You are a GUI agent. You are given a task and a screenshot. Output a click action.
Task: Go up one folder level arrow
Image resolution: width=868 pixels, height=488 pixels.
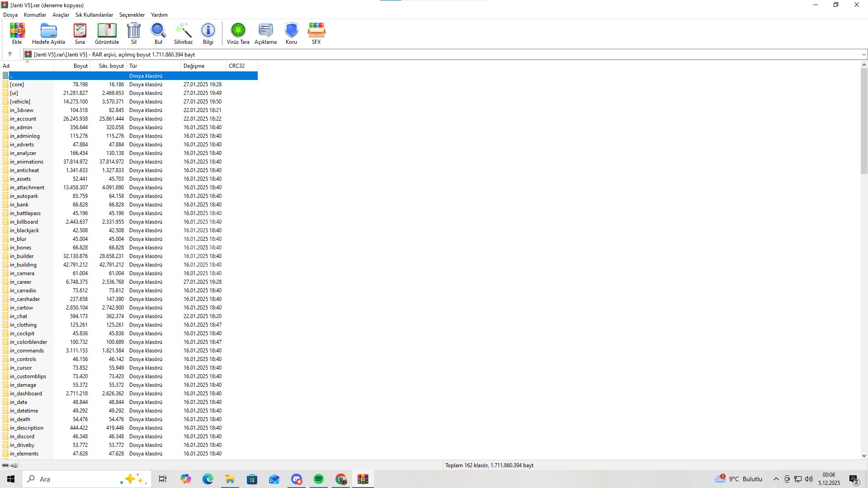click(x=10, y=54)
